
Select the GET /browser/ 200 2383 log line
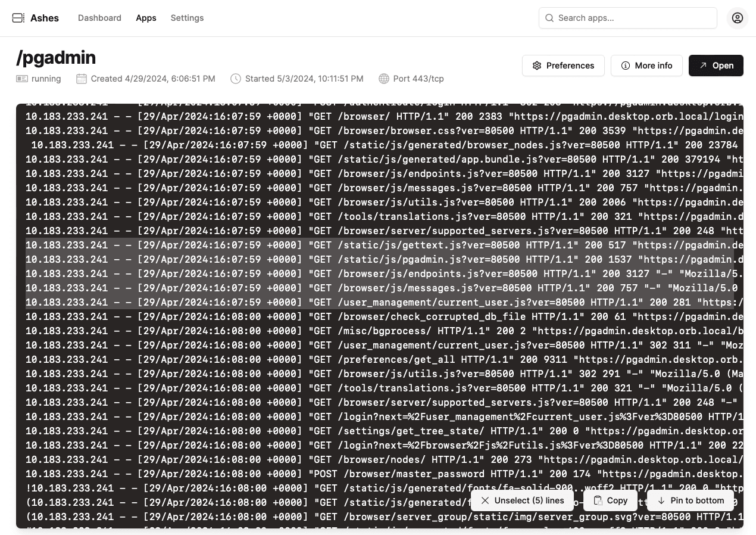click(x=380, y=116)
